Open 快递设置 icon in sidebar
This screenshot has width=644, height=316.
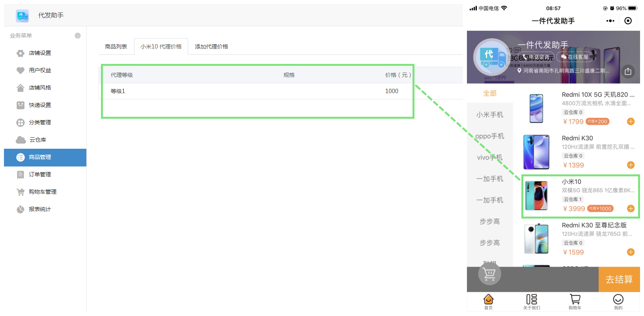click(x=21, y=105)
